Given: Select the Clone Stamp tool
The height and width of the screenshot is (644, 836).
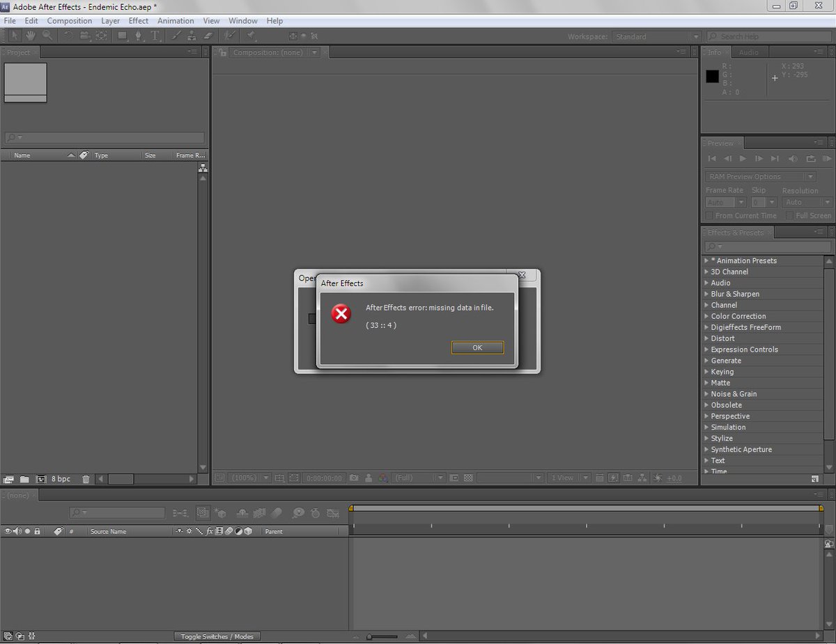Looking at the screenshot, I should tap(192, 36).
